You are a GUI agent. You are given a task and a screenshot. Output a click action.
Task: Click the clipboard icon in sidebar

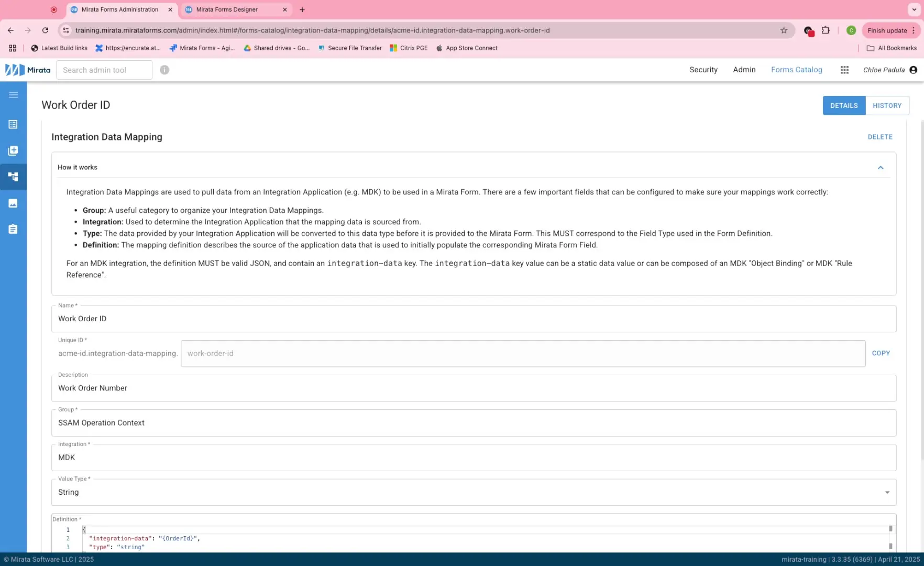13,229
